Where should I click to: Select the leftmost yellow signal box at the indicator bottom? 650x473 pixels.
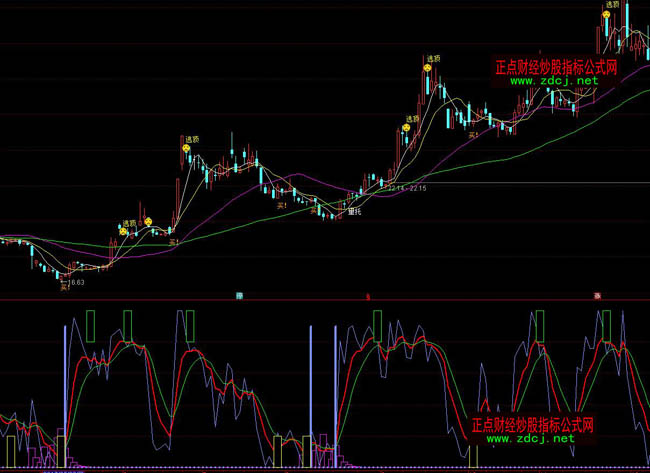coord(11,450)
